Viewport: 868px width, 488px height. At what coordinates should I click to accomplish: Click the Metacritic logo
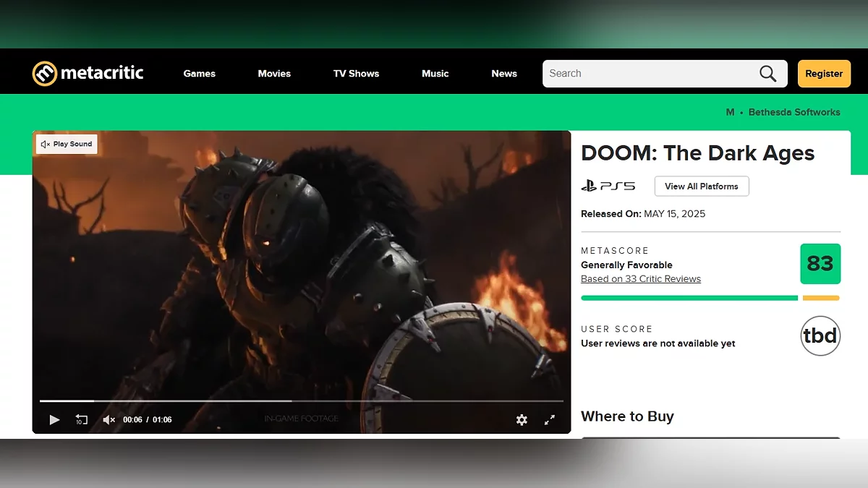click(x=88, y=73)
